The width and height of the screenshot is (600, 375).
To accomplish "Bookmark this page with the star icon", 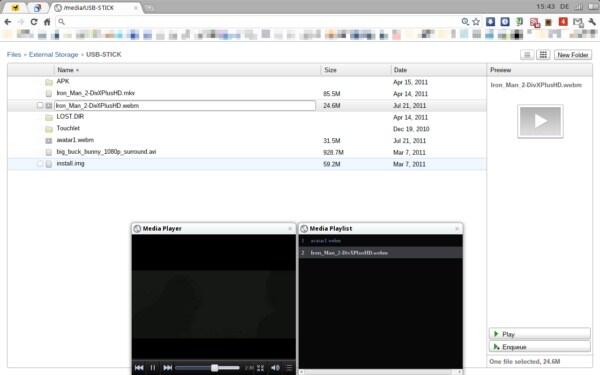I will click(x=476, y=22).
